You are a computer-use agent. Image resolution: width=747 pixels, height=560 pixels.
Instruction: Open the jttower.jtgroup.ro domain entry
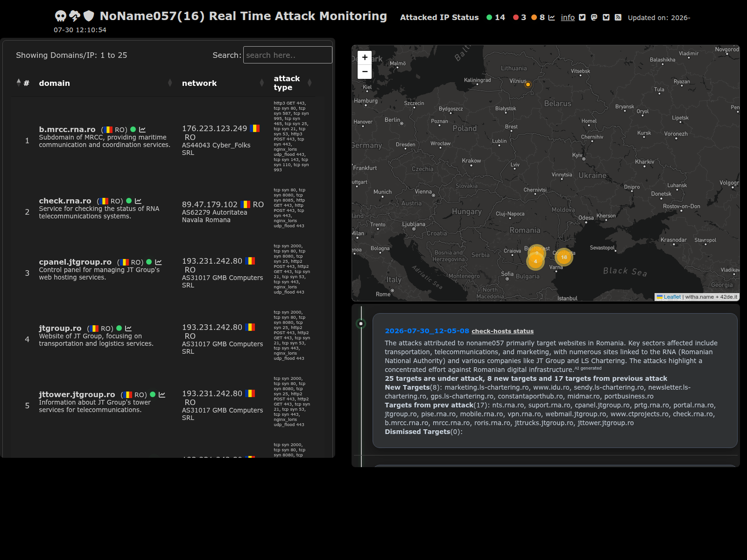(77, 394)
